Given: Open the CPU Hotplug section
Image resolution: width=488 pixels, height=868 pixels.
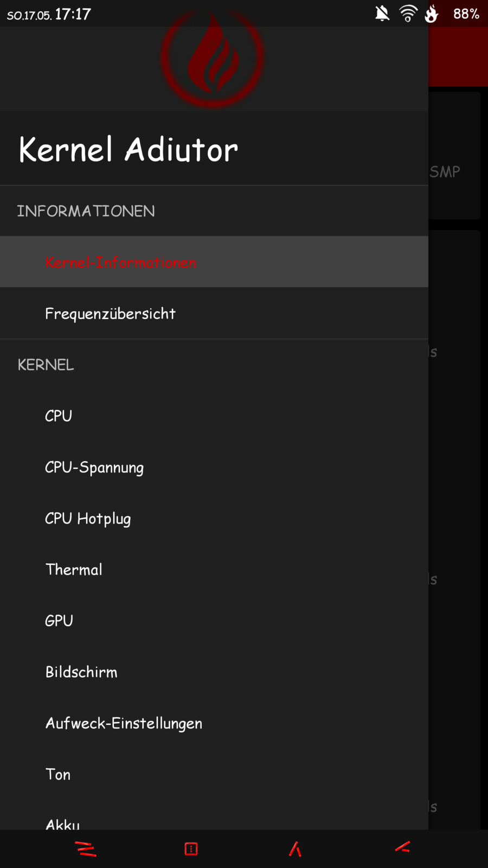Looking at the screenshot, I should pyautogui.click(x=88, y=519).
